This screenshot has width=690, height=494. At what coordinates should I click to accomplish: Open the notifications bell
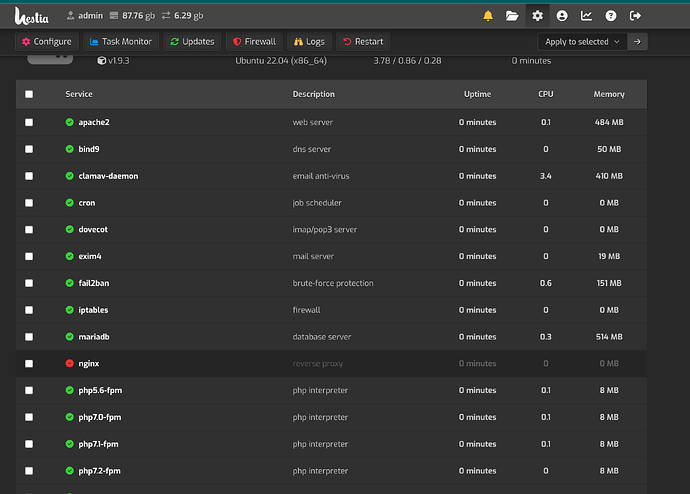coord(488,16)
